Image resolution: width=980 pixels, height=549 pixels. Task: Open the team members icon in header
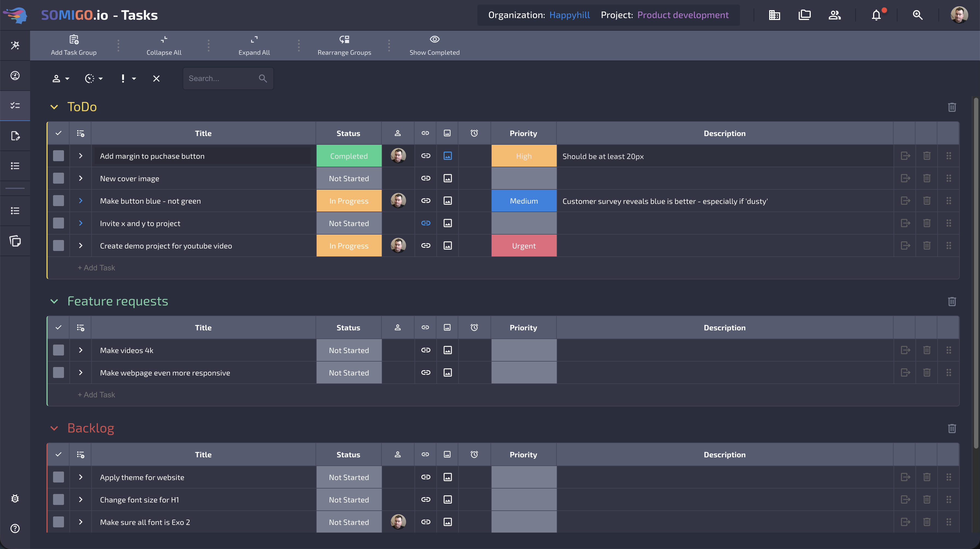pyautogui.click(x=834, y=15)
